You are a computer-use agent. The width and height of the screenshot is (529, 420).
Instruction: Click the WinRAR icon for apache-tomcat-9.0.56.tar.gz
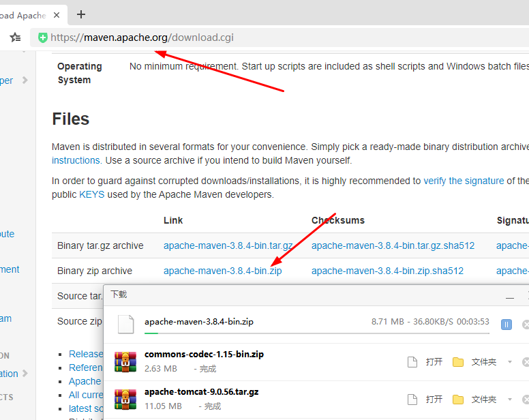(125, 399)
